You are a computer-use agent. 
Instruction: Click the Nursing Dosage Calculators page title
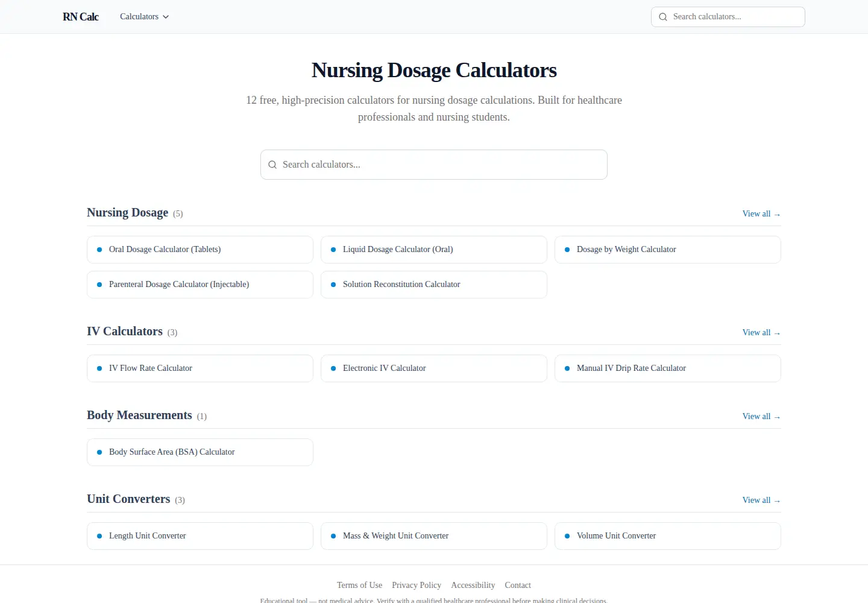[x=434, y=71]
